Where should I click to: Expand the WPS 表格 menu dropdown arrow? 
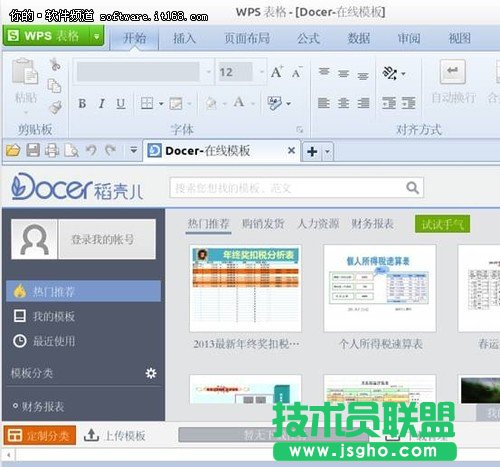pos(97,36)
